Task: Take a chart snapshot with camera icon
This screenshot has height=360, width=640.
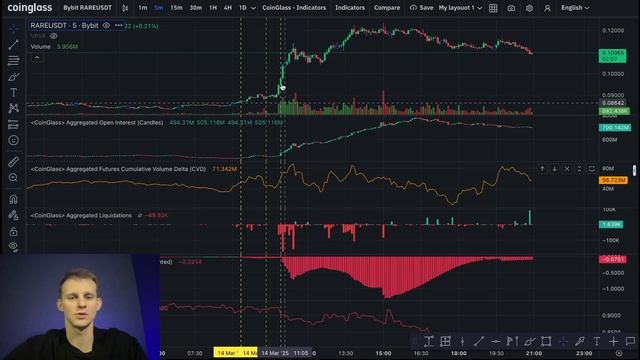Action: (511, 8)
